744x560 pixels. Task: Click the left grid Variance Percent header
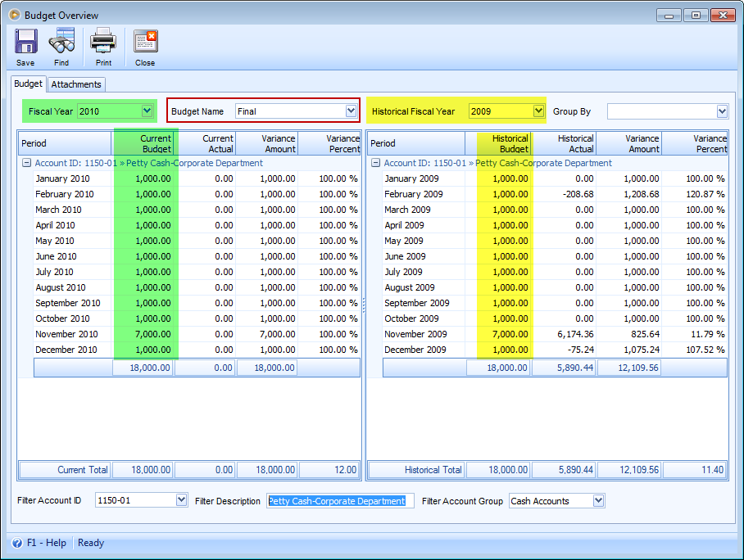coord(329,143)
